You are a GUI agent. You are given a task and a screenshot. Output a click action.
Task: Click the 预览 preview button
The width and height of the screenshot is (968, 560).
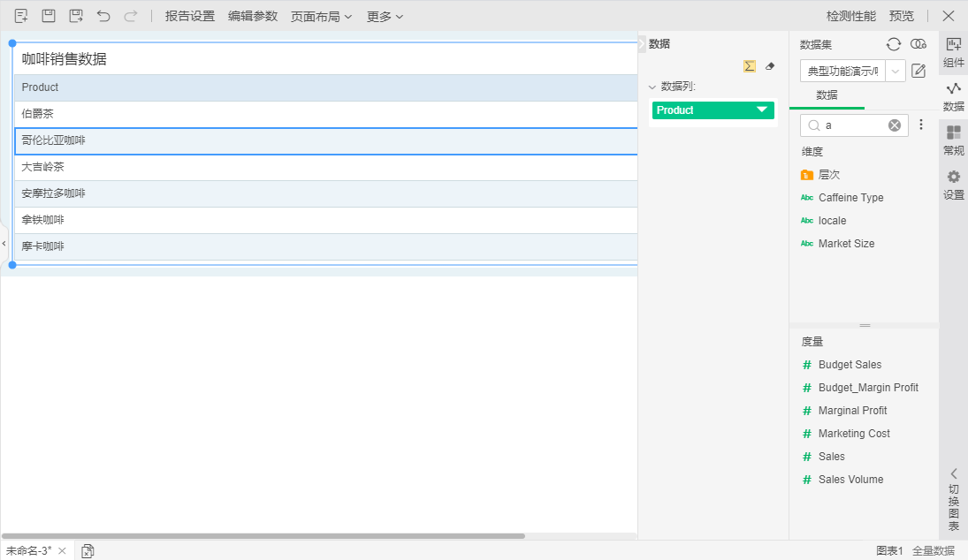902,16
